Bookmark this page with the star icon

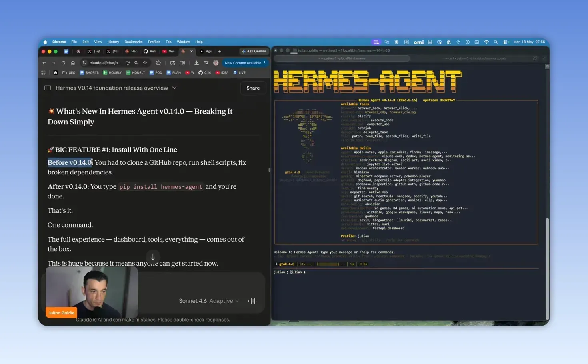(145, 63)
